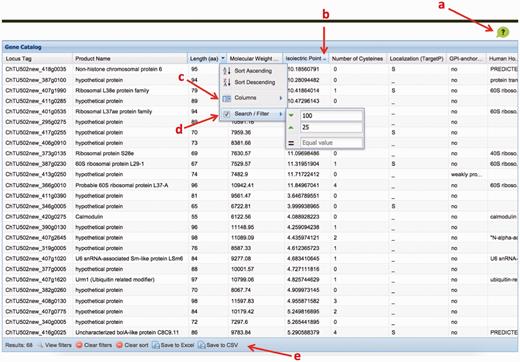This screenshot has height=362, width=520.
Task: Select the Non-histone chromosomal protein 6 cell
Action: [x=119, y=69]
